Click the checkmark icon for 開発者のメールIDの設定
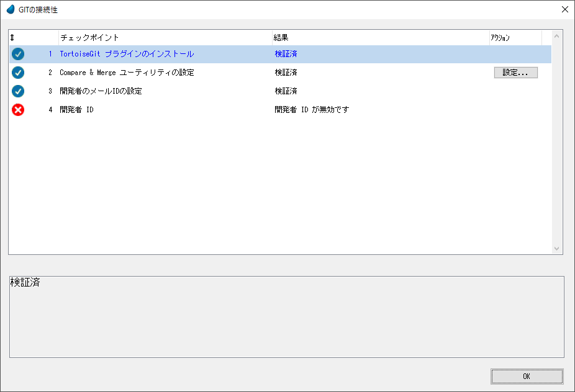The width and height of the screenshot is (575, 392). click(x=18, y=91)
